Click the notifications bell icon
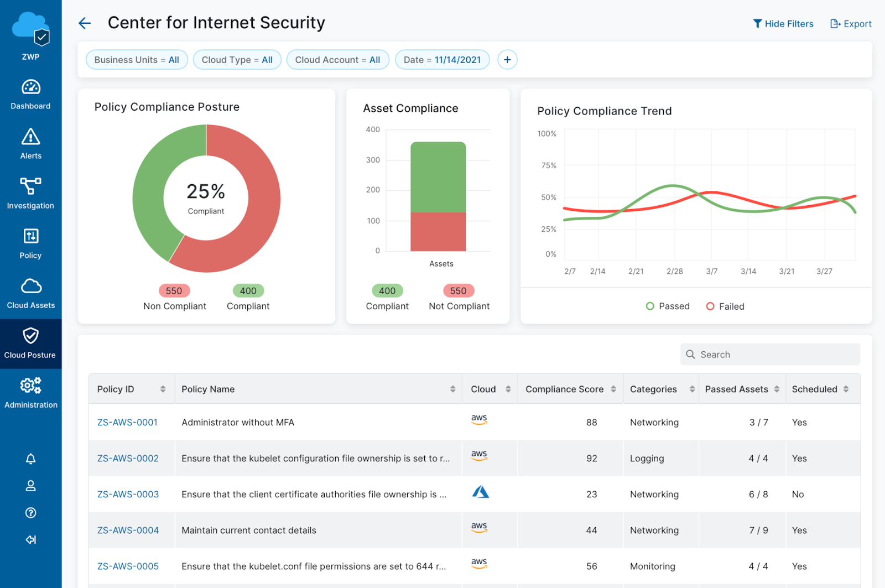The image size is (885, 588). (31, 459)
